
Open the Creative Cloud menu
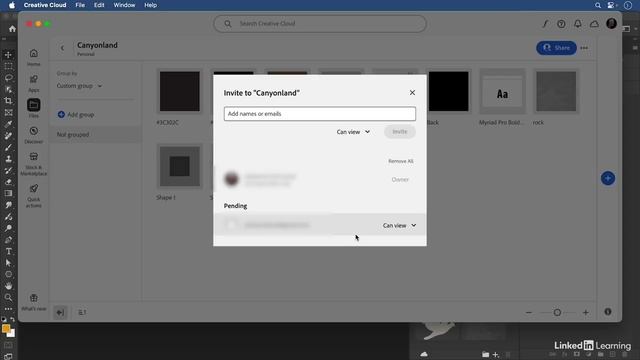tap(45, 5)
